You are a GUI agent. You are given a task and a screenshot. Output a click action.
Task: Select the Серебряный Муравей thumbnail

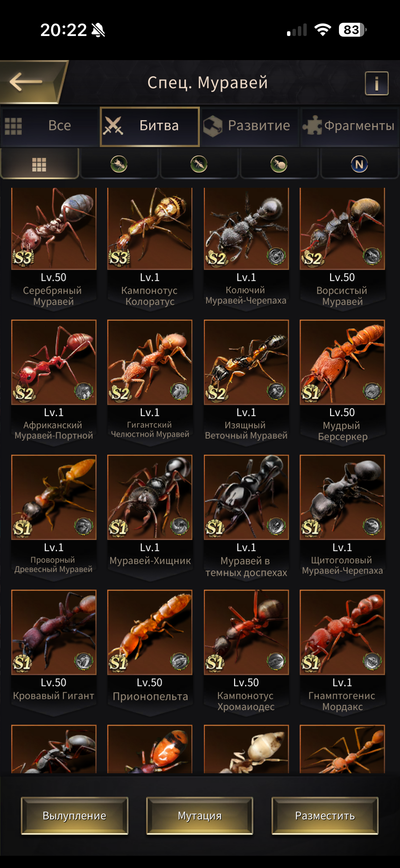tap(54, 229)
